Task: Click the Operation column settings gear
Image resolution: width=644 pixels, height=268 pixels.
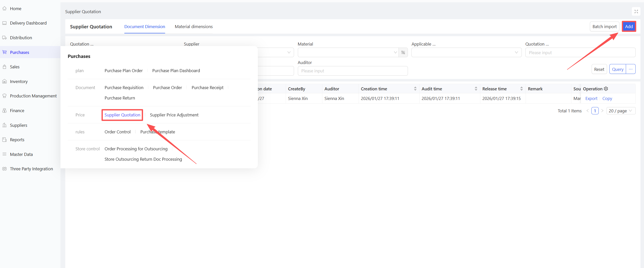Action: tap(606, 89)
